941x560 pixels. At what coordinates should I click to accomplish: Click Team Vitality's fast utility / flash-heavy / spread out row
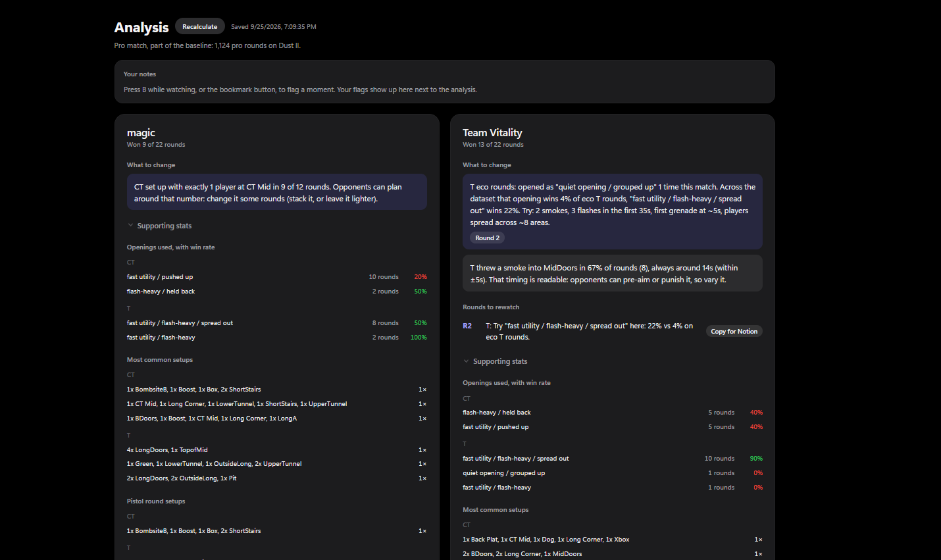coord(613,459)
